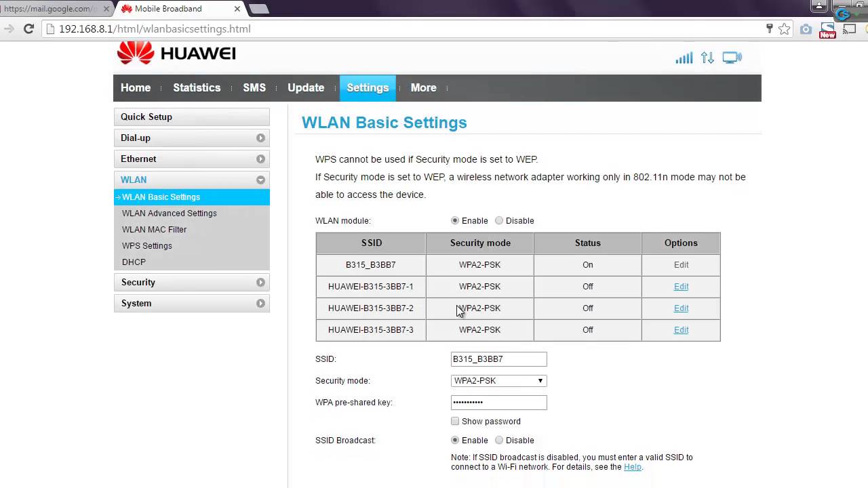Click the address bar URL
The height and width of the screenshot is (488, 868).
tap(155, 28)
